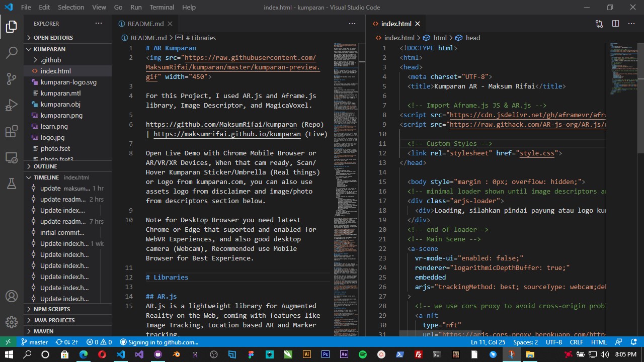644x362 pixels.
Task: Collapse the Timeline section
Action: [67, 177]
